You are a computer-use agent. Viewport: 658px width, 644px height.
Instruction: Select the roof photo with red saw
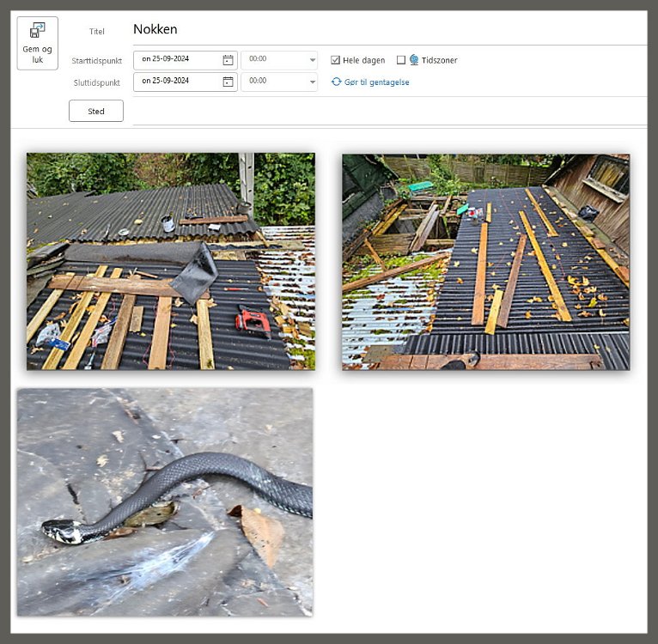pos(170,261)
